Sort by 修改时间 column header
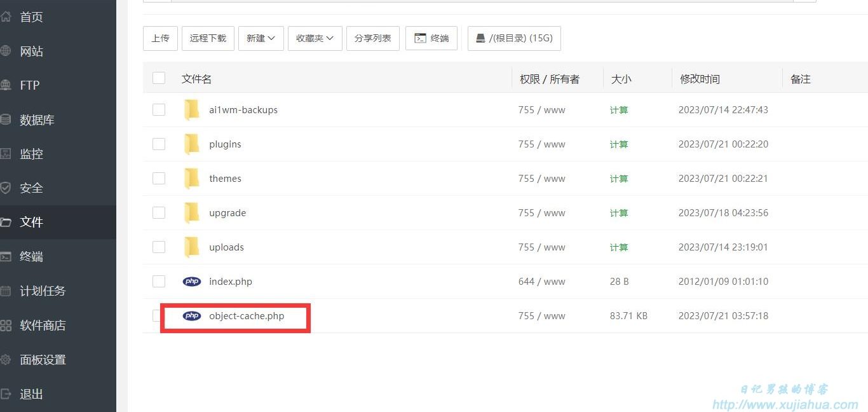868x412 pixels. (x=700, y=79)
